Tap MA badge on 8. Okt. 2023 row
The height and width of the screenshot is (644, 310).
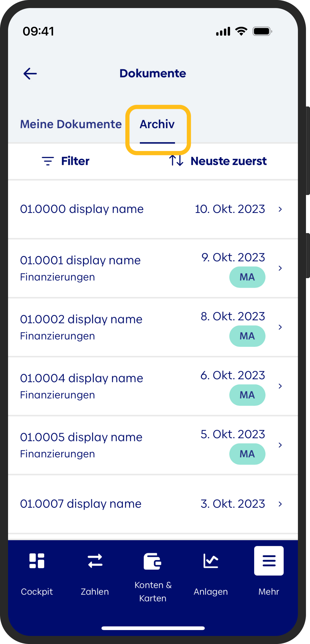[x=247, y=336]
